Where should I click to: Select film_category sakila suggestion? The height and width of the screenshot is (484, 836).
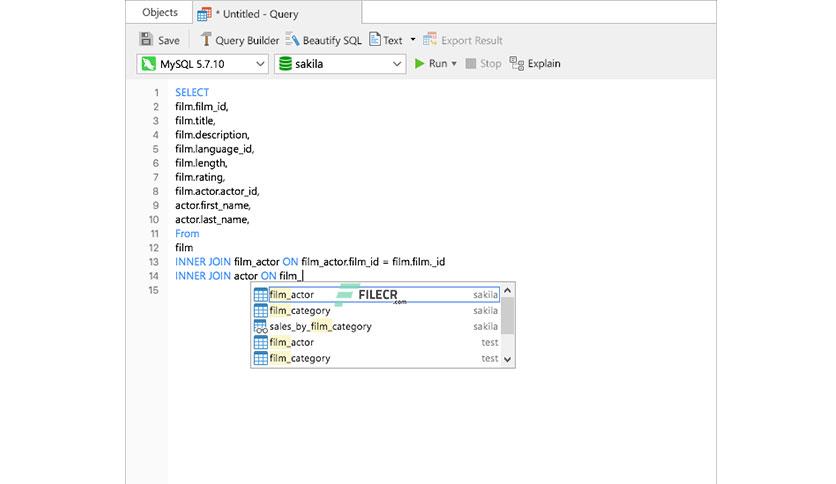pyautogui.click(x=376, y=310)
